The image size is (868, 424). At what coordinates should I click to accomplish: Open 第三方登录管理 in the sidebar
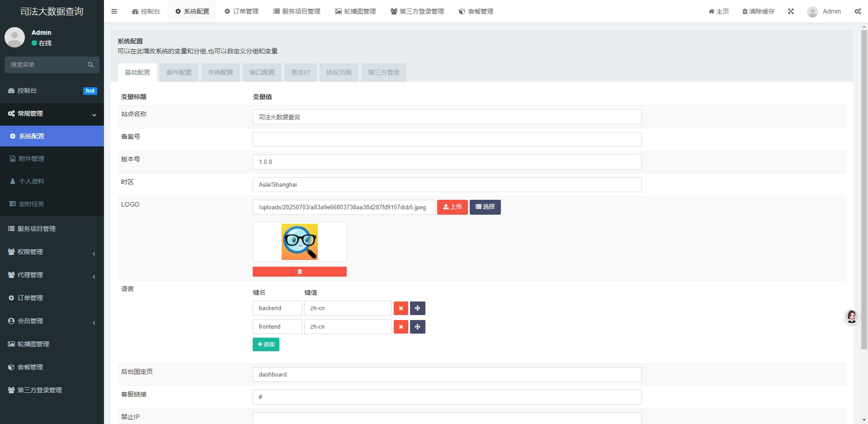pos(52,390)
